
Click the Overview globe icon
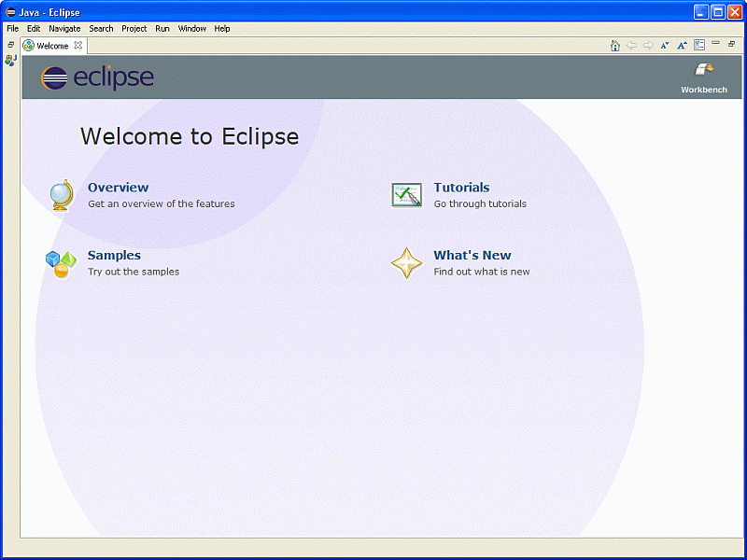pos(63,195)
